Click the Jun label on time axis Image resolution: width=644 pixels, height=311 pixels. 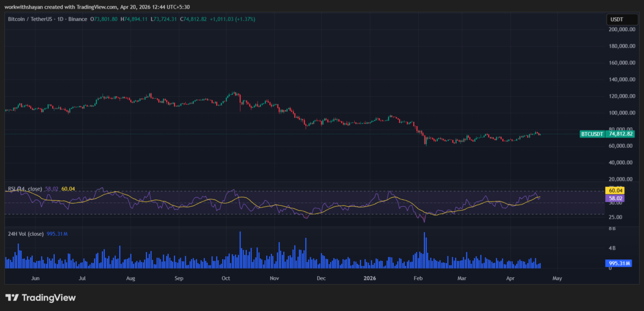(36, 279)
